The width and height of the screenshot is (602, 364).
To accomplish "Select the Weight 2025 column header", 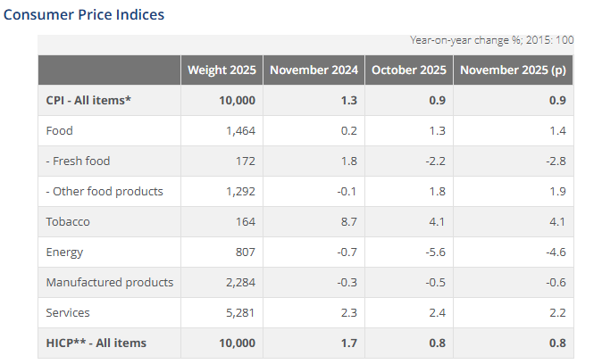I will pos(222,70).
